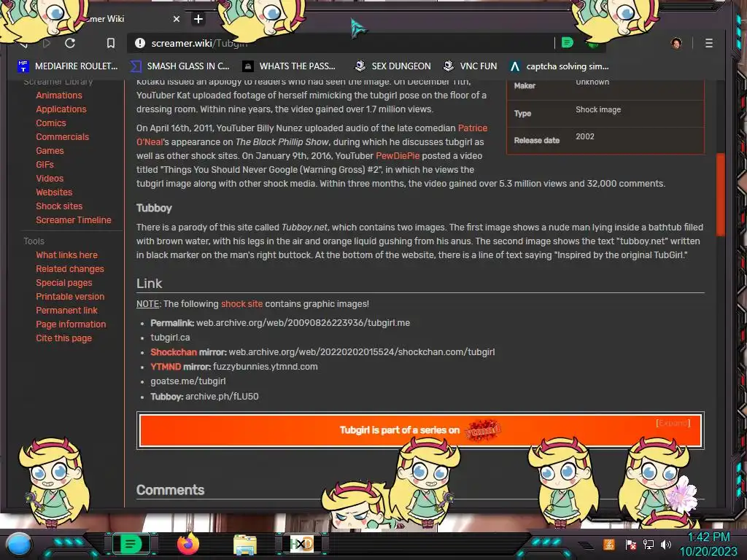Open Commercials in the sidebar
The width and height of the screenshot is (747, 560).
63,136
